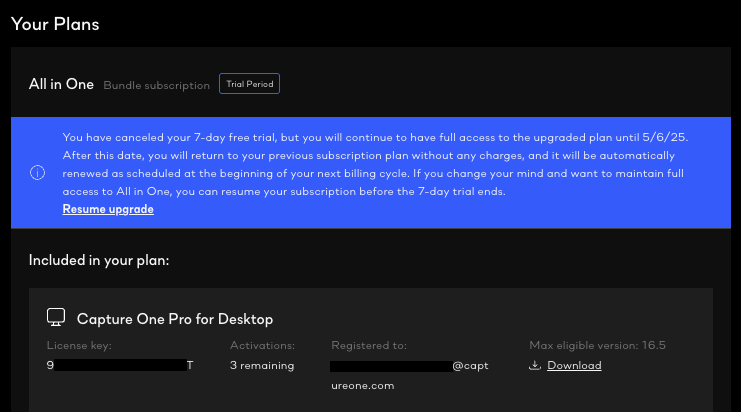Click the redacted license key value
This screenshot has height=412, width=741.
click(120, 366)
